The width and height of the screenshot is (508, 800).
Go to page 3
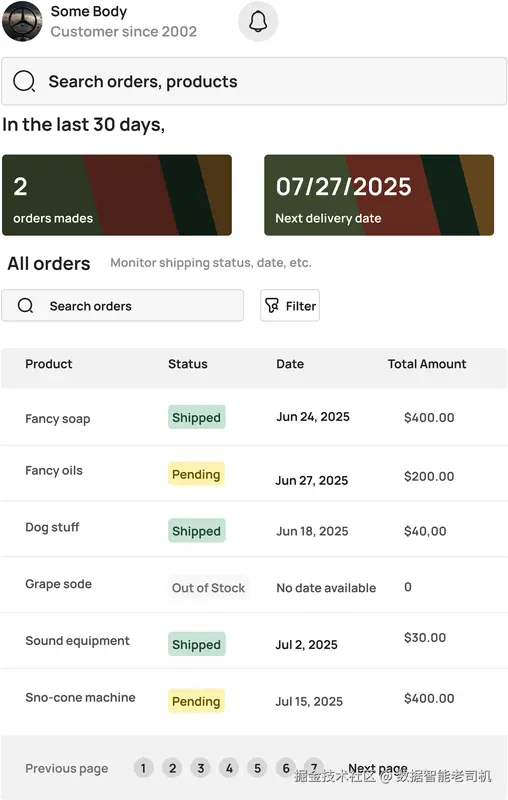coord(200,768)
